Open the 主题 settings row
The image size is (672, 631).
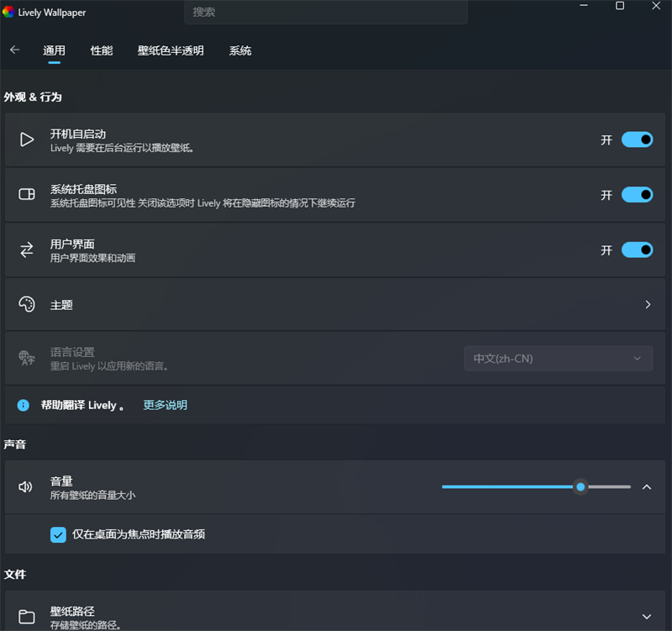336,304
